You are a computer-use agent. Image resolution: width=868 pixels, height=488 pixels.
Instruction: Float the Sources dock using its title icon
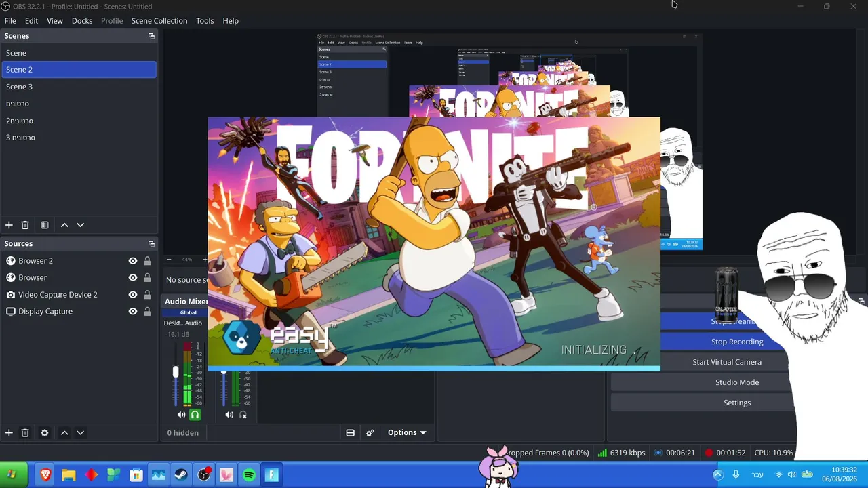tap(151, 244)
